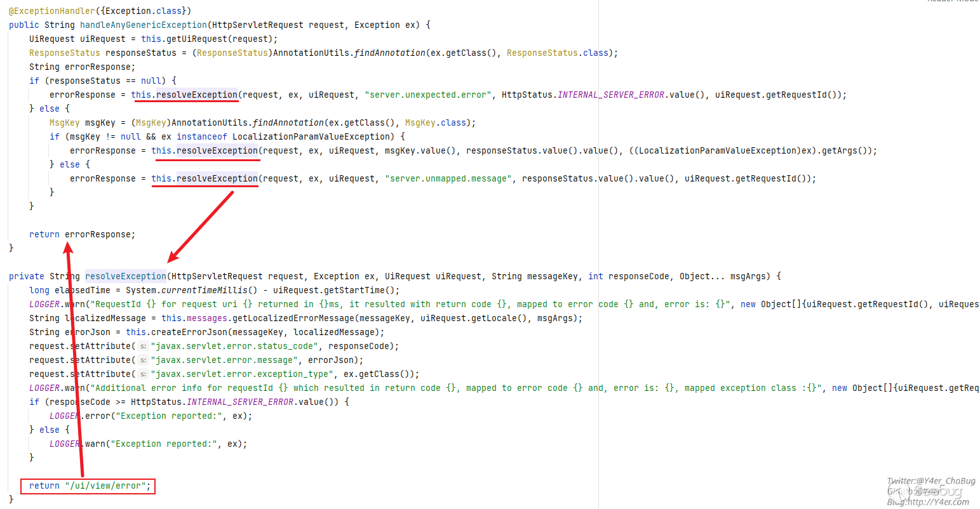
Task: Click the currentTimeMillis method call
Action: tap(205, 290)
